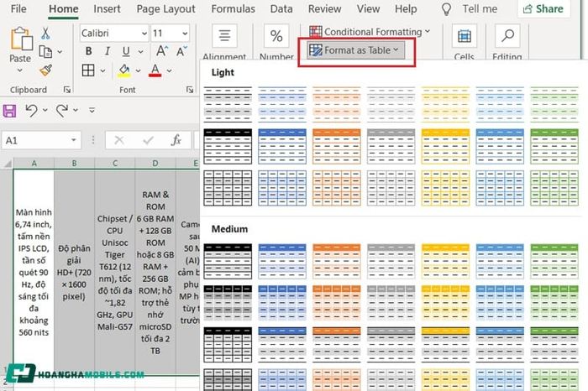Viewport: 588px width, 391px height.
Task: Choose Medium blue banded style, first row
Action: [x=282, y=262]
